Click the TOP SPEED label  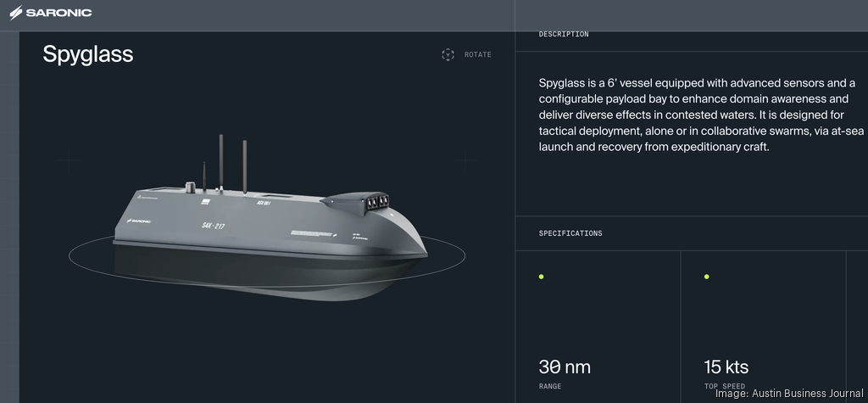point(725,386)
